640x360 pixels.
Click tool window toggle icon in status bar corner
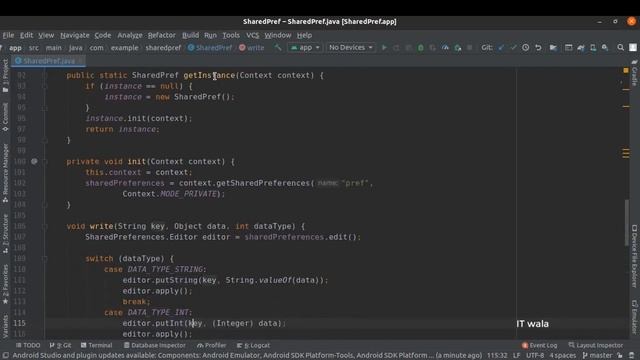click(5, 356)
